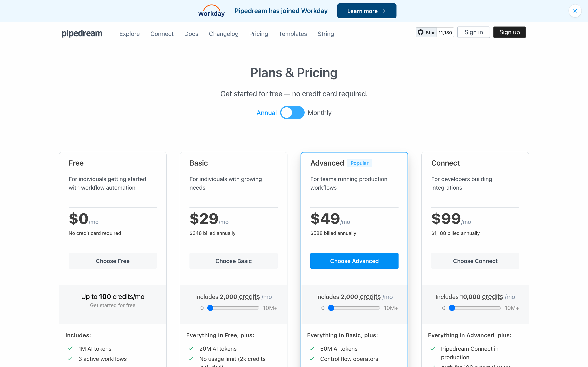This screenshot has height=367, width=588.
Task: Select Annual billing option
Action: click(267, 113)
